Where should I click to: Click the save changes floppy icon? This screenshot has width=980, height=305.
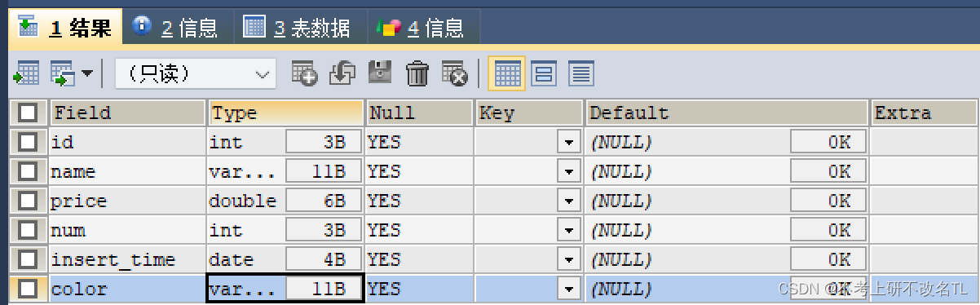tap(380, 73)
